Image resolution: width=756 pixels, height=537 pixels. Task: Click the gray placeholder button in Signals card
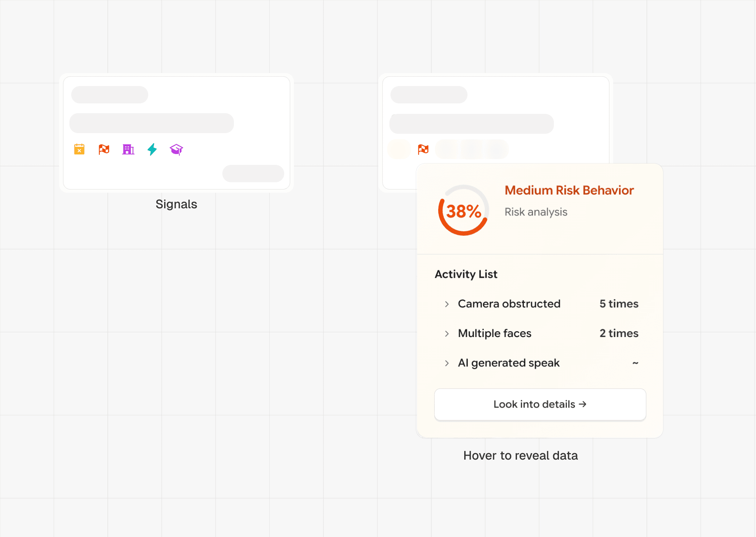(253, 174)
